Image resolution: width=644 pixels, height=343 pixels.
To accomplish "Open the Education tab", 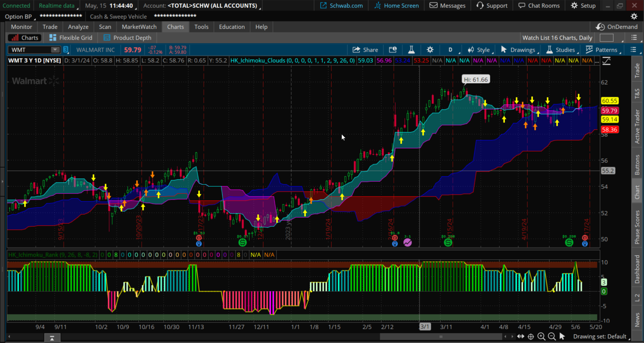I will [232, 27].
